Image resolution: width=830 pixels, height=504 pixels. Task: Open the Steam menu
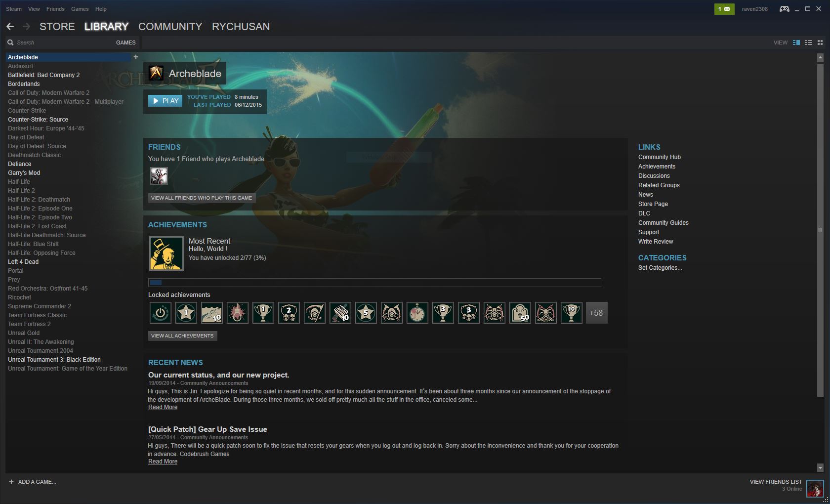[x=14, y=9]
